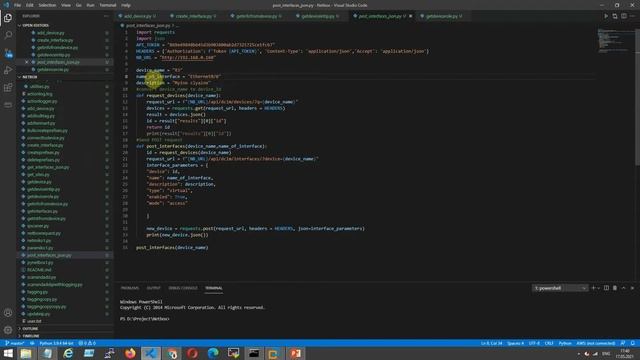This screenshot has width=640, height=360.
Task: Open user.txt in the file tree
Action: (34, 321)
